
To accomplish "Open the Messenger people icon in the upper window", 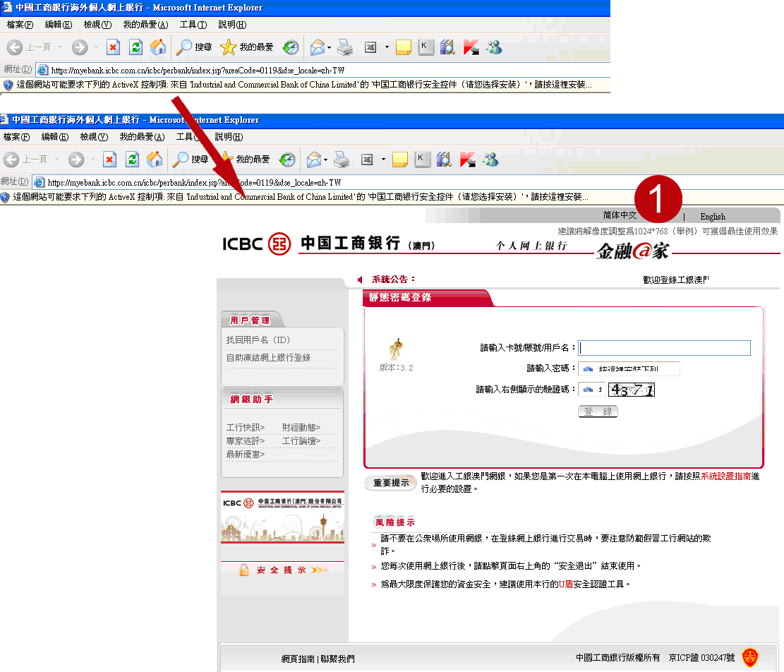I will (495, 47).
